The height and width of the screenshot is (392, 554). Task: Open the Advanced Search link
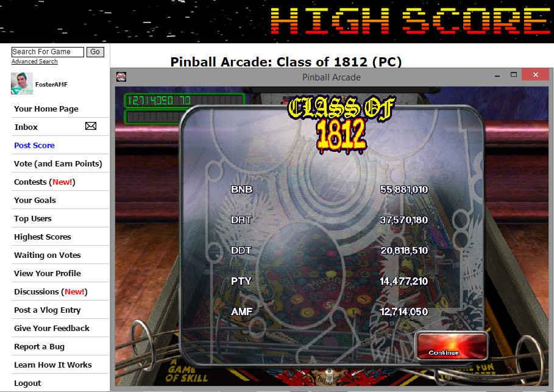click(x=34, y=62)
